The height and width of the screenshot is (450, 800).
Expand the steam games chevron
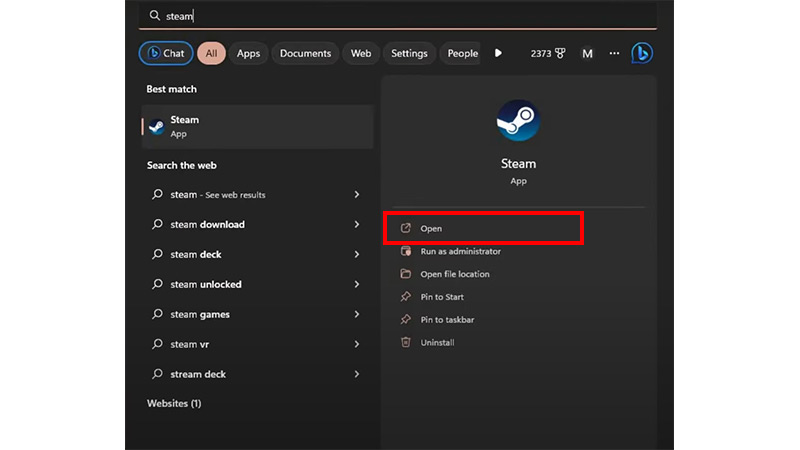coord(357,314)
